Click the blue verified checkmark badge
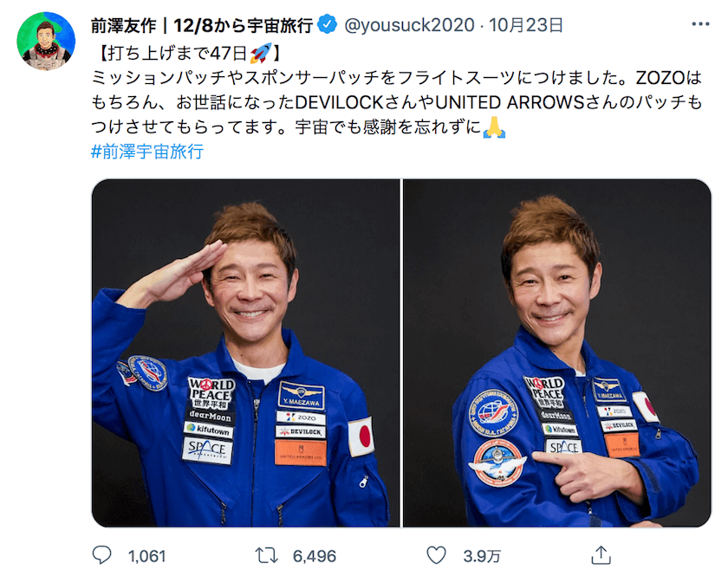Image resolution: width=728 pixels, height=576 pixels. pyautogui.click(x=328, y=24)
